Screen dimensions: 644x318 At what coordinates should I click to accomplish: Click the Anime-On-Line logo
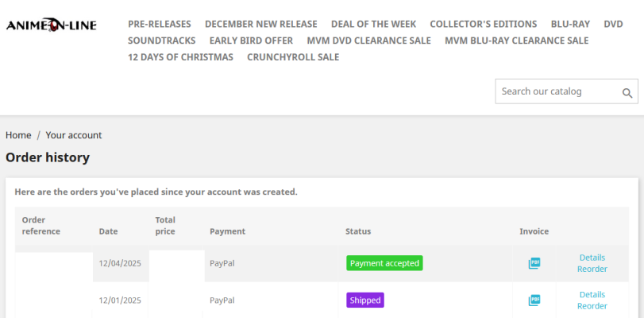[x=52, y=25]
